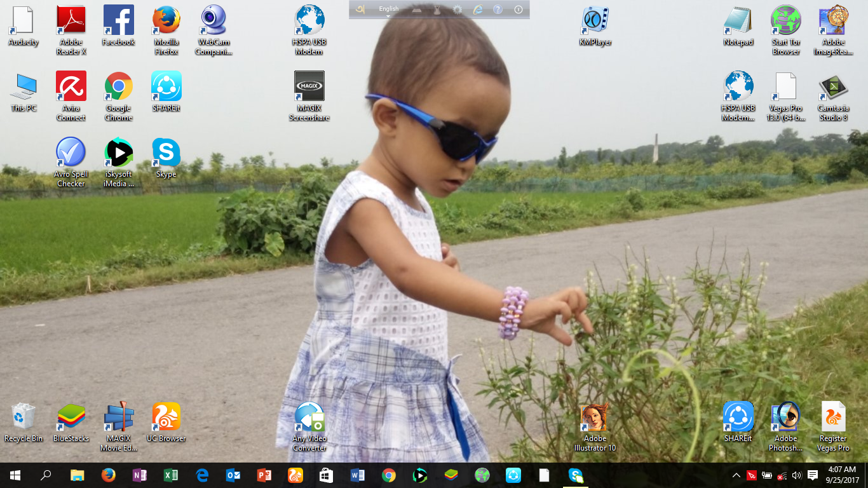Open taskbar search magnifier
The height and width of the screenshot is (488, 868).
coord(46,475)
